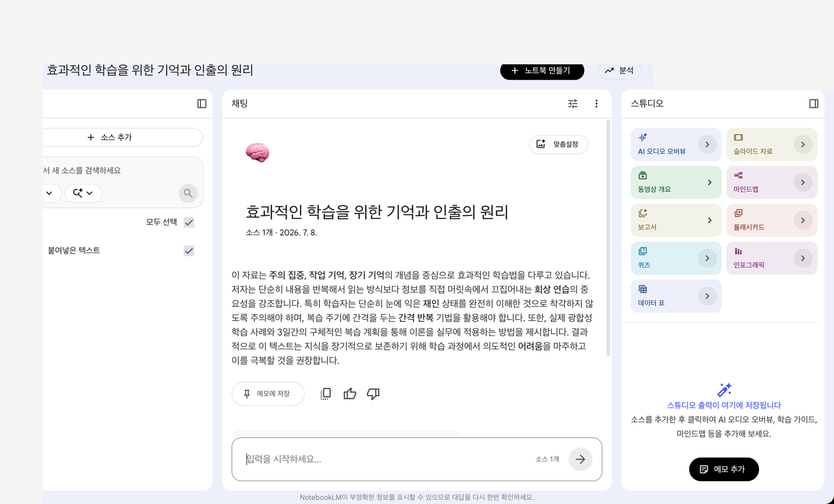Image resolution: width=834 pixels, height=504 pixels.
Task: Open AI 오디오 오버뷰 card
Action: click(x=676, y=145)
